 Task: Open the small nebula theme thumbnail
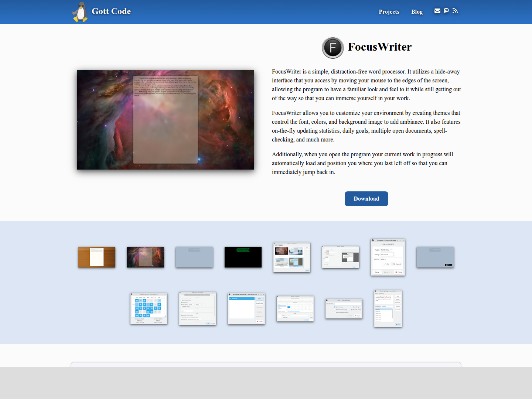pos(146,257)
